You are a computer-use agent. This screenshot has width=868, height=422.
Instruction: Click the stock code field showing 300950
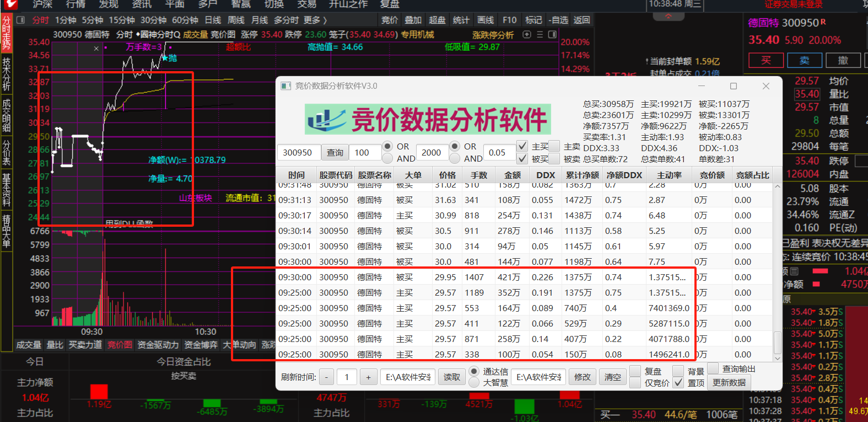coord(299,153)
